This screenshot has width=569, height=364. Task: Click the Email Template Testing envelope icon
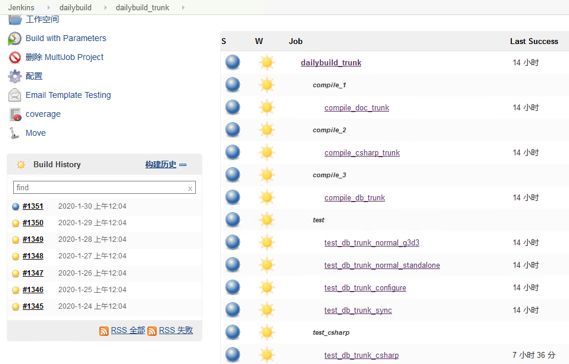click(x=15, y=95)
